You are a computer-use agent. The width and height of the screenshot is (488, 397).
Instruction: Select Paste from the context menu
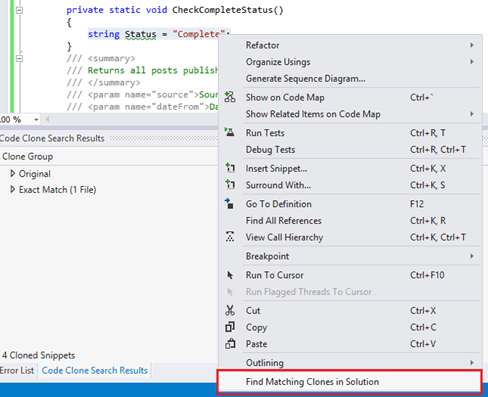(350, 344)
